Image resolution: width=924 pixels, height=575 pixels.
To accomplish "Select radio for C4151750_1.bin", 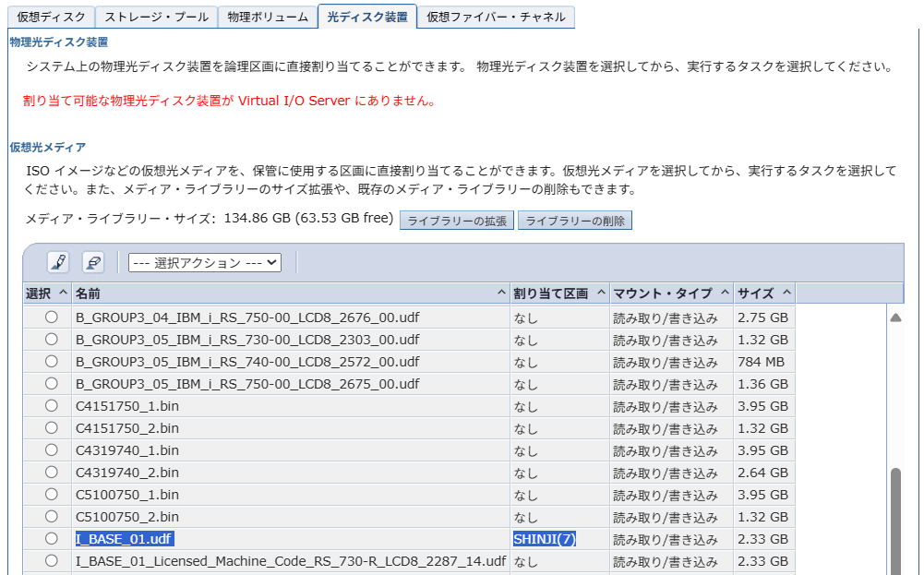I will tap(52, 405).
